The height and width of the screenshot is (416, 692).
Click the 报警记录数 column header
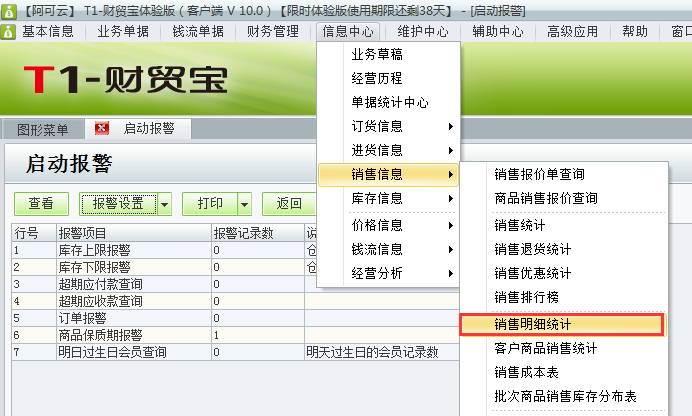point(258,233)
